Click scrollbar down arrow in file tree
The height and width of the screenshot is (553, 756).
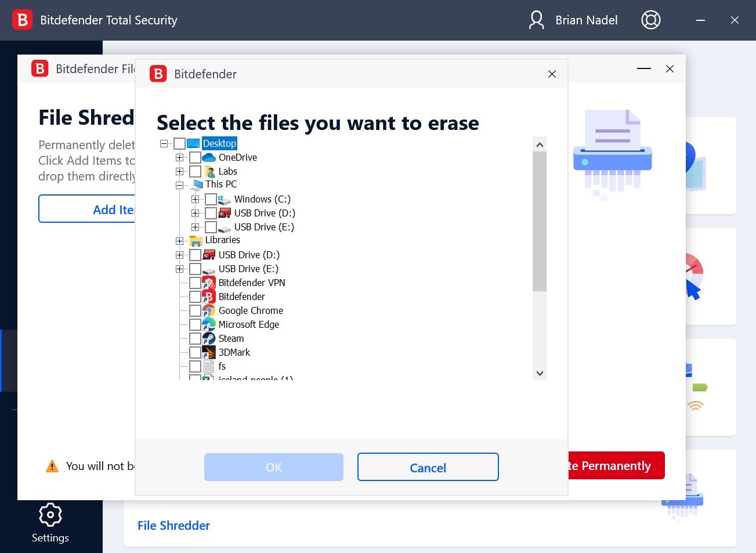540,373
